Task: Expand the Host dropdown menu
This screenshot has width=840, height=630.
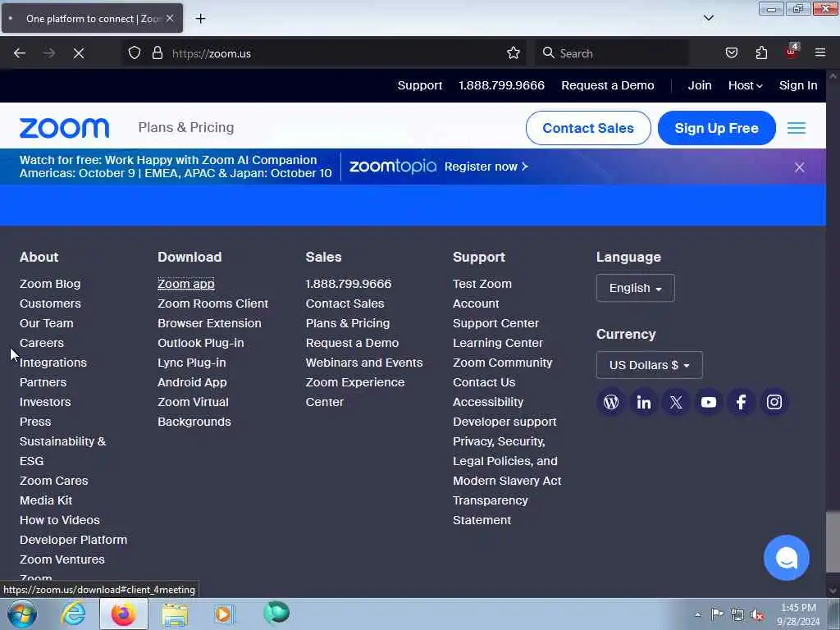Action: [x=745, y=85]
